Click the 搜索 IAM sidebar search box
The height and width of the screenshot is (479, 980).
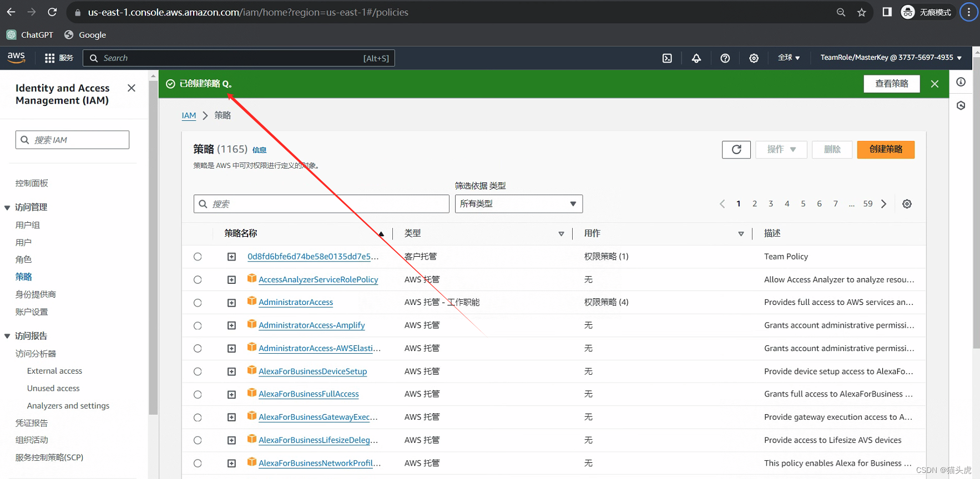coord(72,140)
